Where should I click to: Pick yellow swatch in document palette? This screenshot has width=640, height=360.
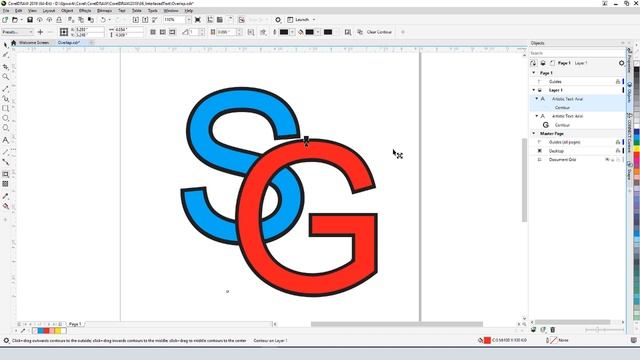(x=58, y=331)
